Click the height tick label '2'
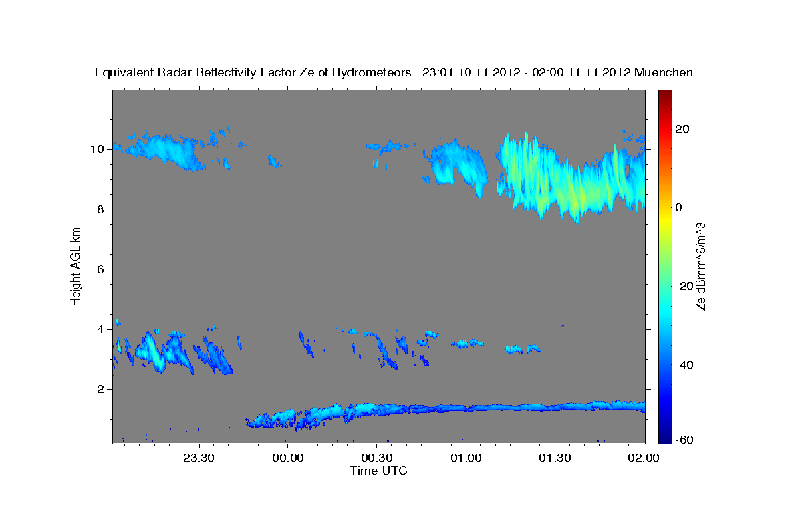The image size is (798, 532). click(x=102, y=389)
